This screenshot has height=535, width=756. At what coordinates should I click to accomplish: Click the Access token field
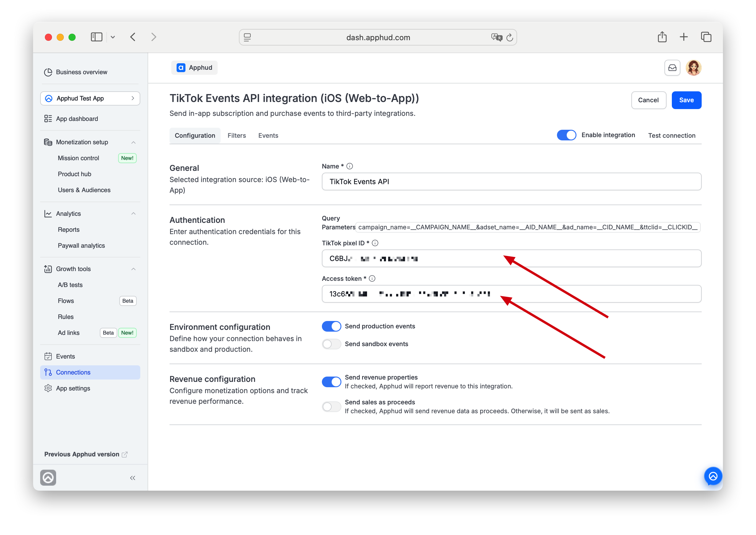512,294
